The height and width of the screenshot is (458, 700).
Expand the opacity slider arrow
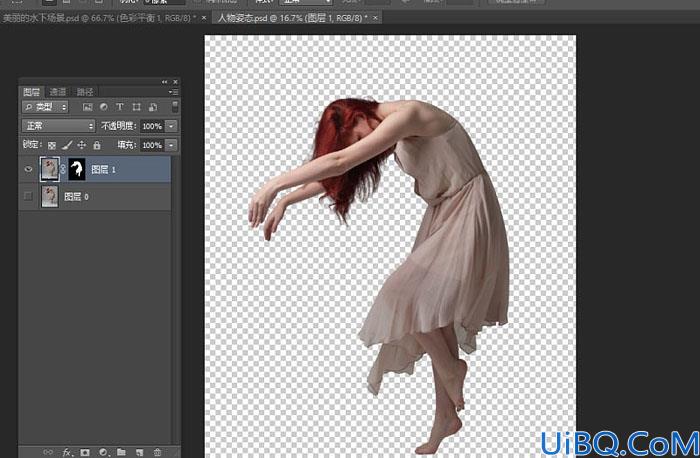pyautogui.click(x=171, y=126)
